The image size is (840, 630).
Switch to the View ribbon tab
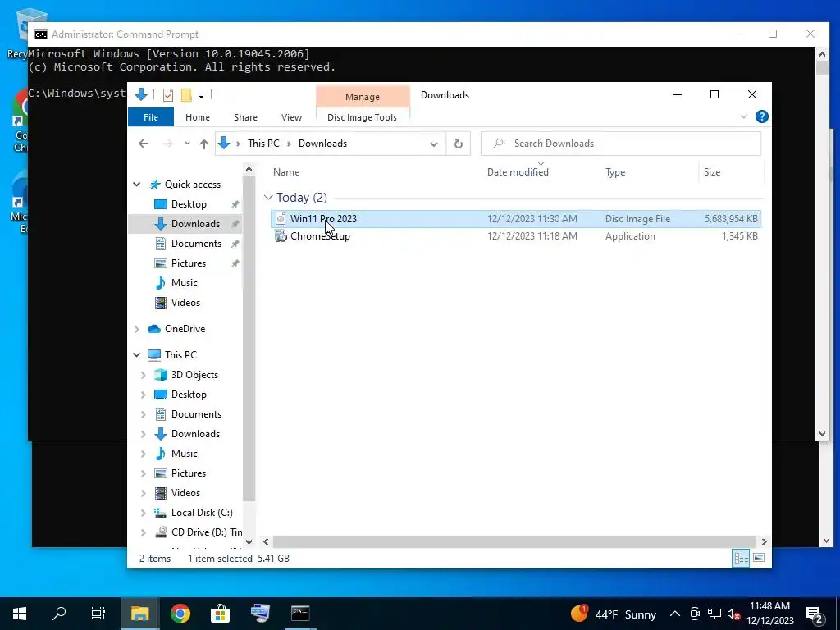tap(291, 117)
